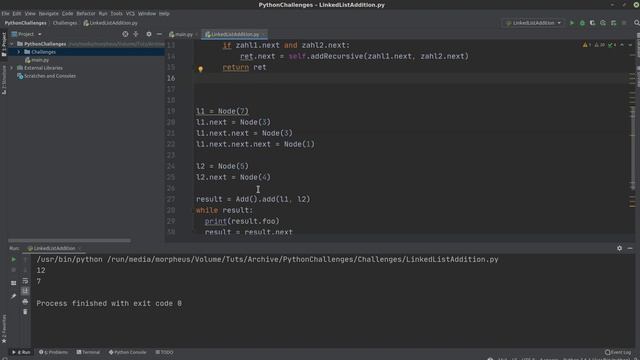
Task: Click code line 'l1 = Node(7)'
Action: (x=222, y=111)
